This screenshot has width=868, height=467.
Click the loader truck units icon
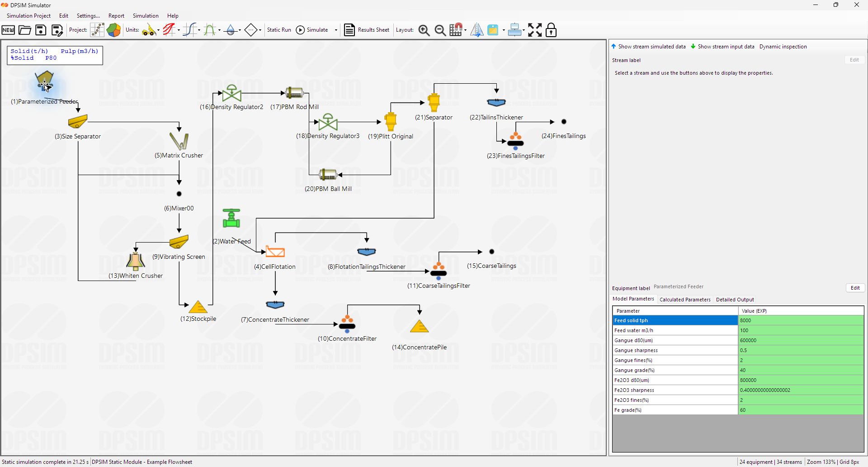tap(148, 30)
